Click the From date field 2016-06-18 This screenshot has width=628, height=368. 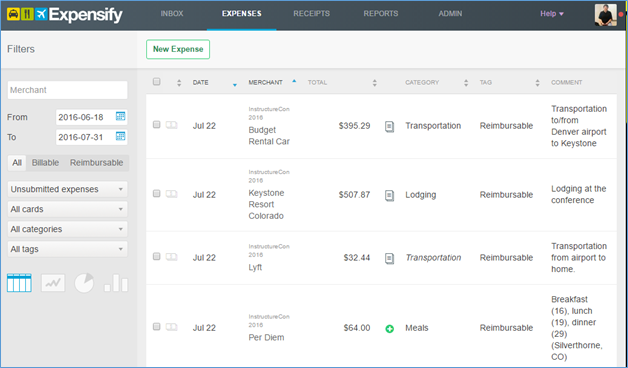[x=92, y=117]
